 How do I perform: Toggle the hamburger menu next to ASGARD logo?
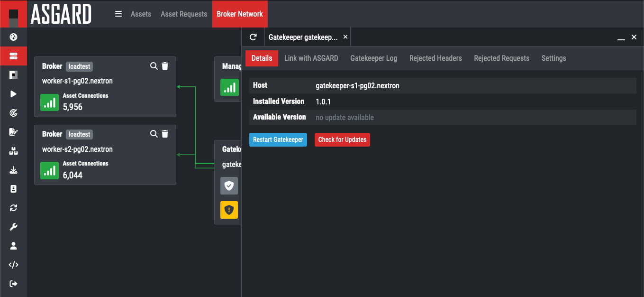click(118, 14)
